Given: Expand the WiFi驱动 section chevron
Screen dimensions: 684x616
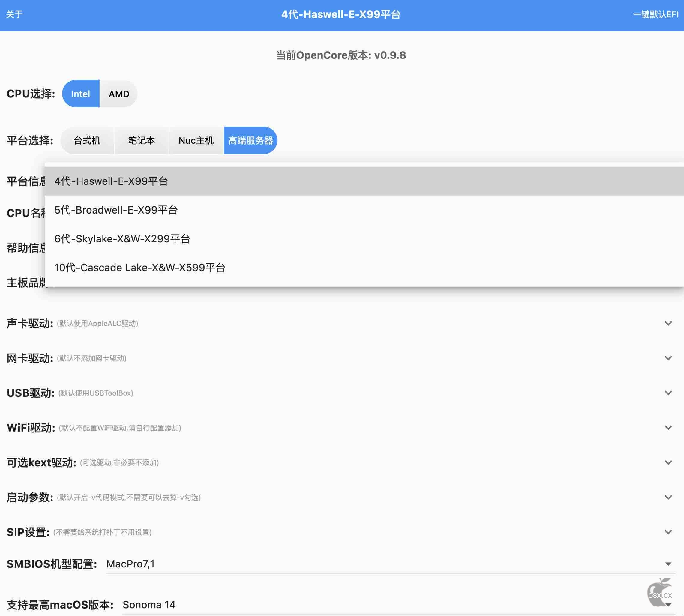Looking at the screenshot, I should pos(668,428).
